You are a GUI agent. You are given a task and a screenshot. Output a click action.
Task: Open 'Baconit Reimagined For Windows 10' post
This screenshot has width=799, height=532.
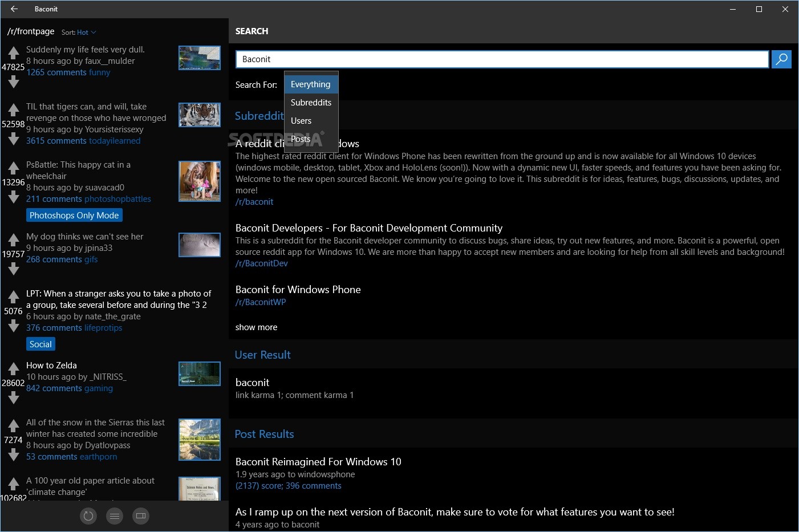click(318, 462)
